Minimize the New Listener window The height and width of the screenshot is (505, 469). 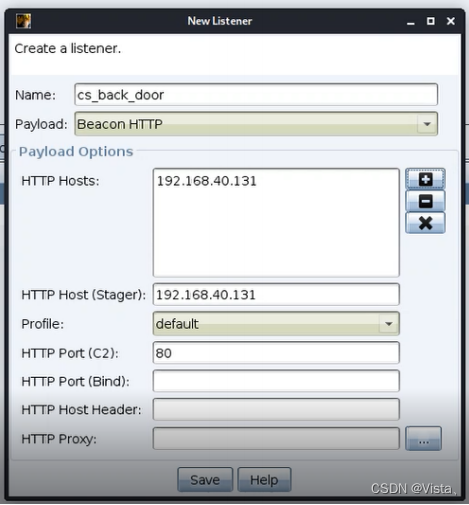[x=411, y=22]
